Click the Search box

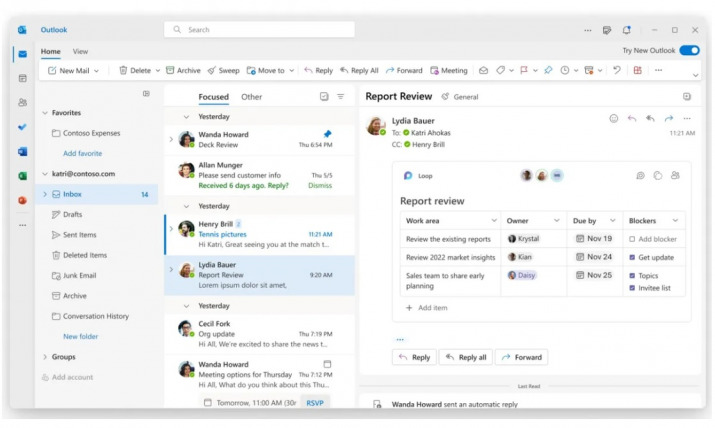pyautogui.click(x=259, y=30)
